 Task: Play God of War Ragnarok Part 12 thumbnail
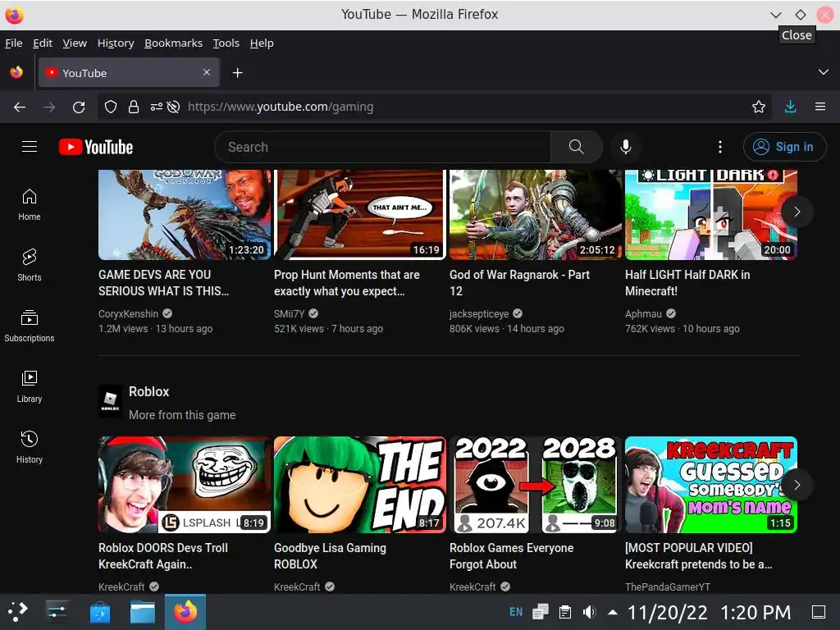coord(535,214)
